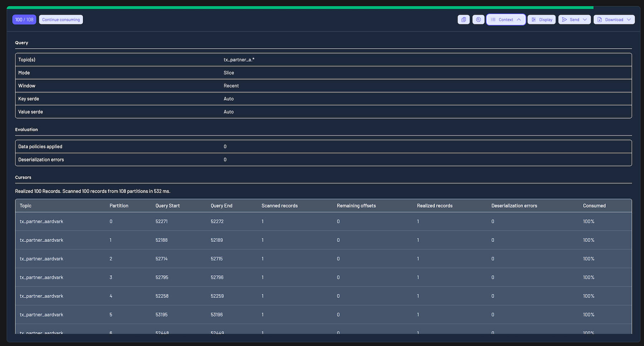This screenshot has height=346, width=644.
Task: Expand the Send dropdown arrow
Action: 585,20
